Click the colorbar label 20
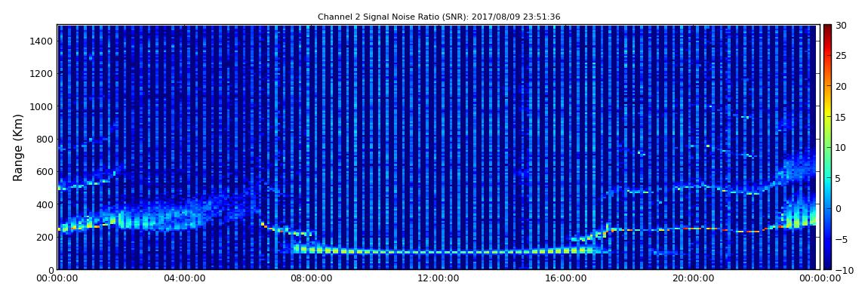 (x=841, y=86)
